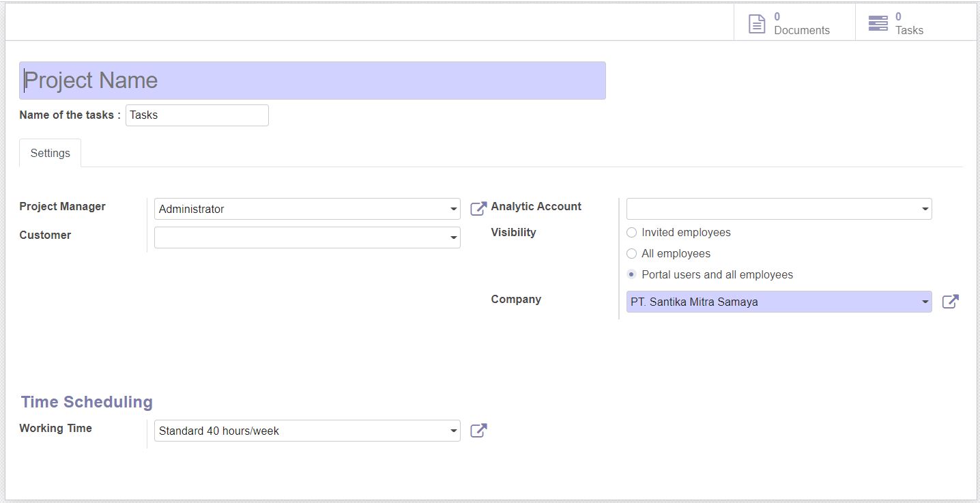Screen dimensions: 980x503
Task: Focus the Project Name field
Action: click(x=312, y=81)
